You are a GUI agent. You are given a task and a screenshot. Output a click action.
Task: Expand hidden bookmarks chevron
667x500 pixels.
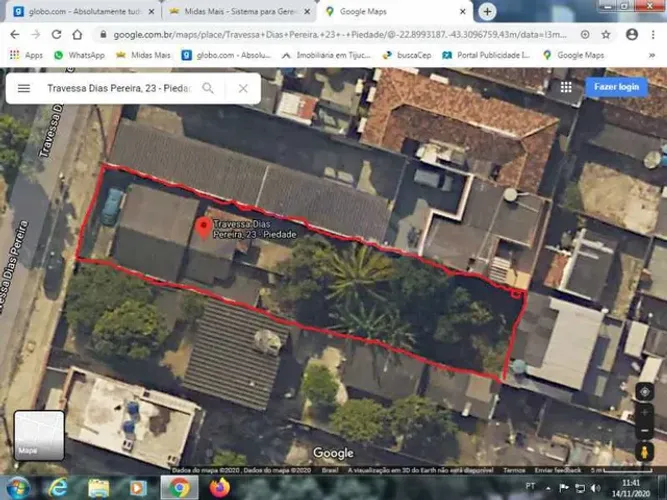click(651, 55)
